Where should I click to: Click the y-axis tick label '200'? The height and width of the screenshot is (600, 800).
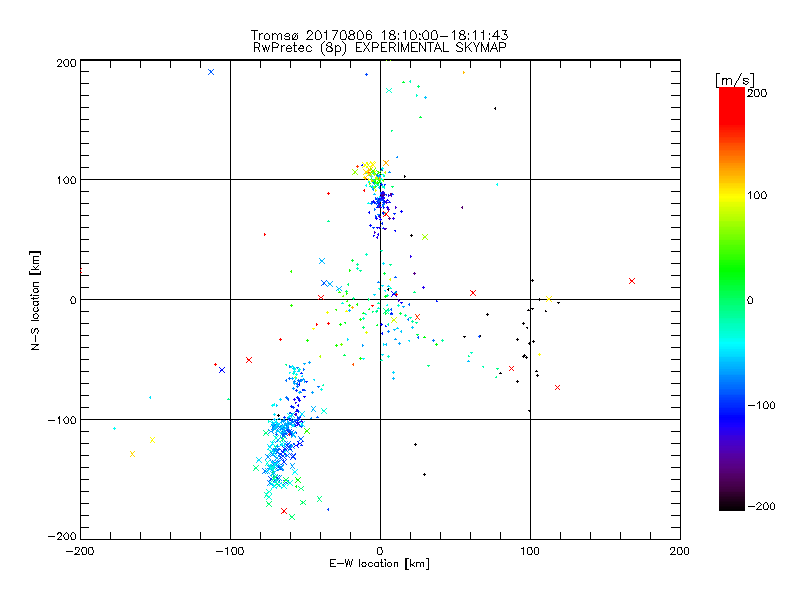click(x=66, y=63)
